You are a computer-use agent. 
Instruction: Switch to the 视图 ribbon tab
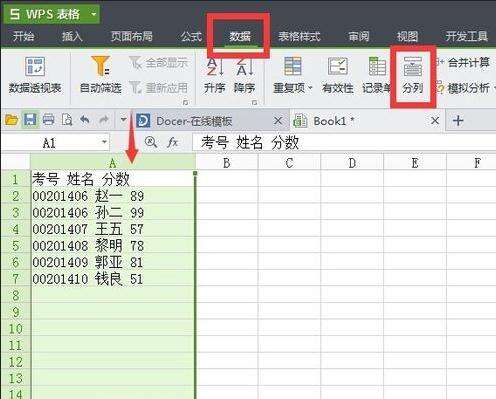tap(407, 36)
